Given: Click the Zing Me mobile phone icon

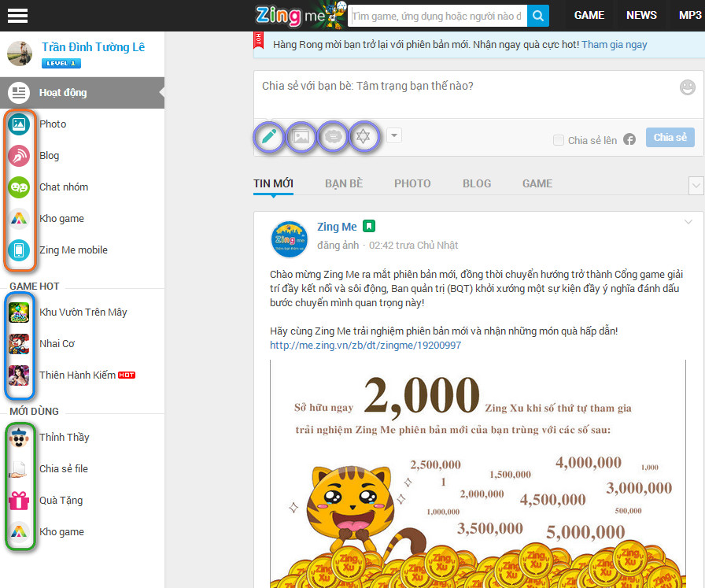Looking at the screenshot, I should (x=19, y=250).
